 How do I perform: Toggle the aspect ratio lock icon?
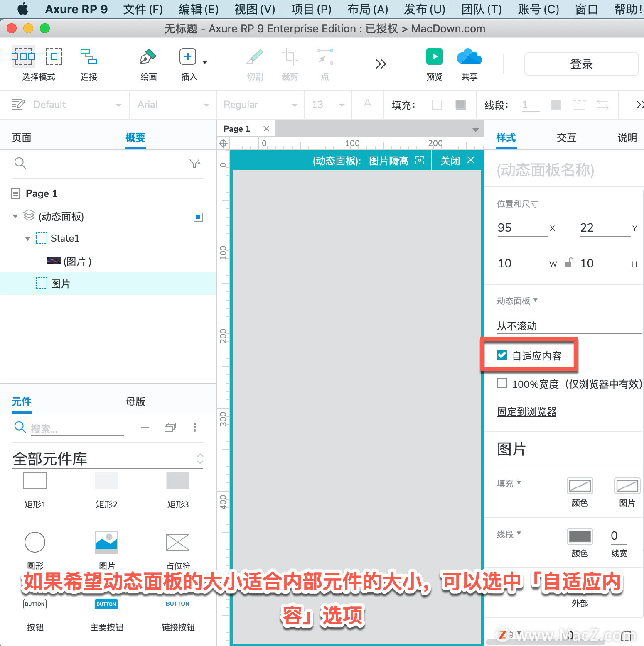pyautogui.click(x=568, y=263)
